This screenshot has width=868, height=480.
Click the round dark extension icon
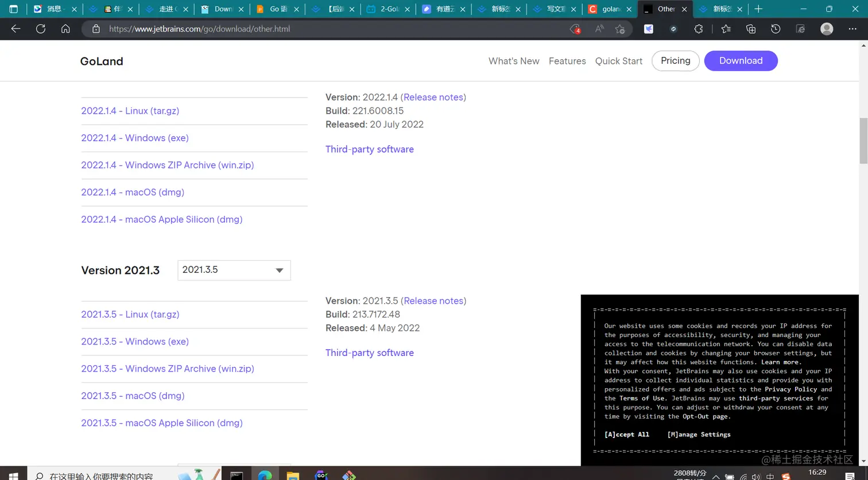pyautogui.click(x=674, y=29)
